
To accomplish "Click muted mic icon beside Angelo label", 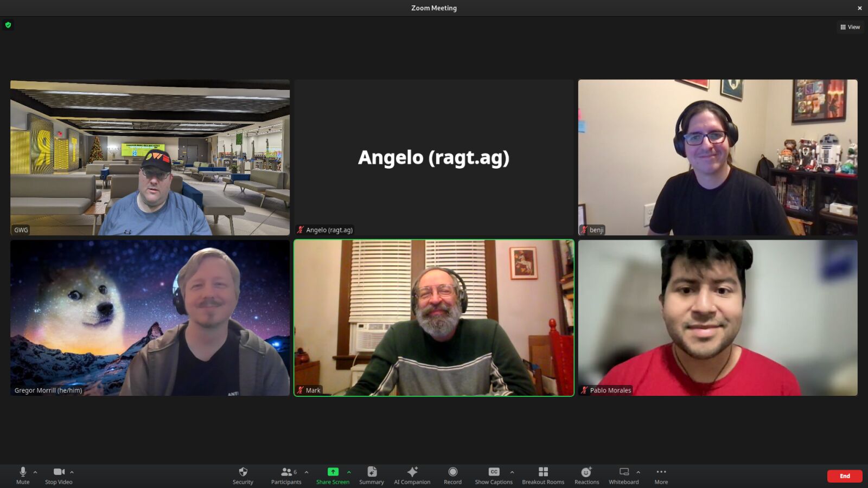I will click(x=301, y=230).
